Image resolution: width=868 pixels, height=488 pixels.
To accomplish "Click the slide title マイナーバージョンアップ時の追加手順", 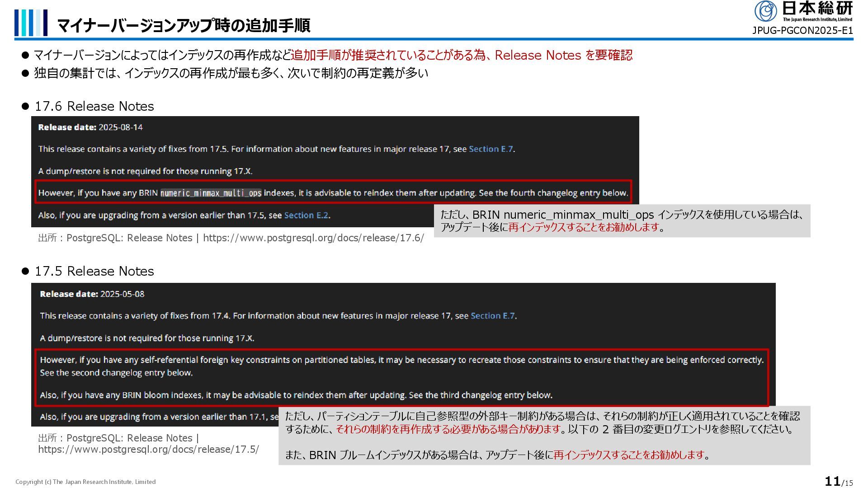I will coord(184,25).
